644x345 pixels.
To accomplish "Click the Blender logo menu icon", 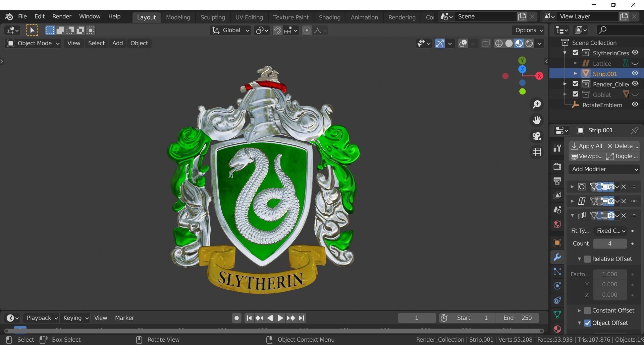I will click(x=9, y=16).
